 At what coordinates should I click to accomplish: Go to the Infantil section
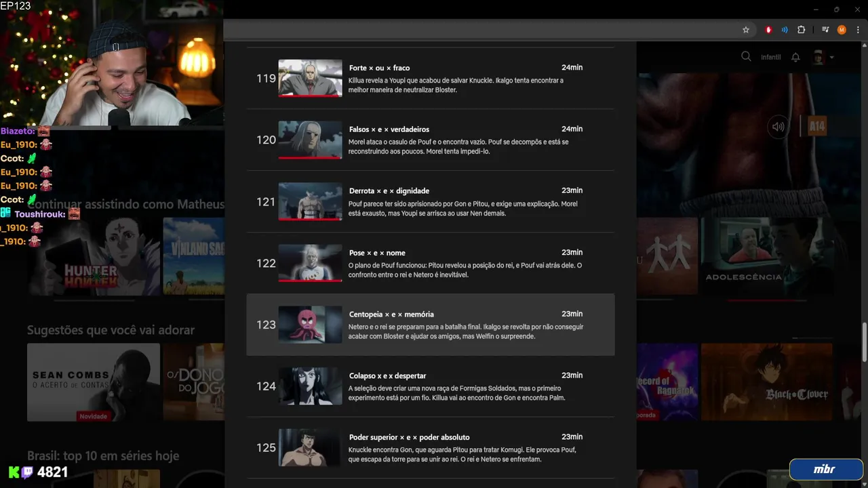(x=771, y=57)
